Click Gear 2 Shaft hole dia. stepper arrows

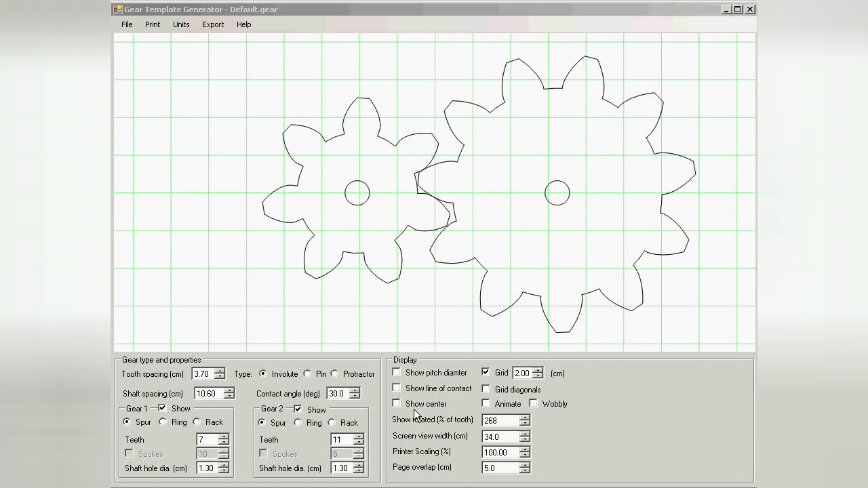click(x=358, y=468)
